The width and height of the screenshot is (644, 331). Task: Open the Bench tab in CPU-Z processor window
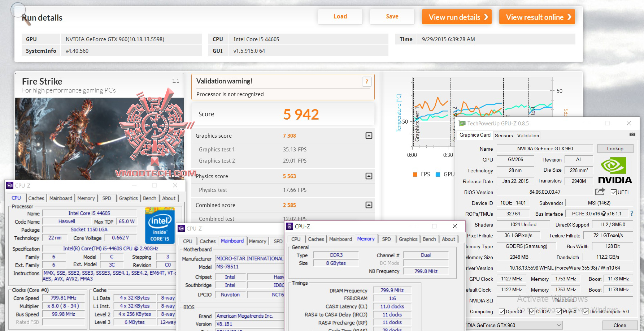[149, 198]
